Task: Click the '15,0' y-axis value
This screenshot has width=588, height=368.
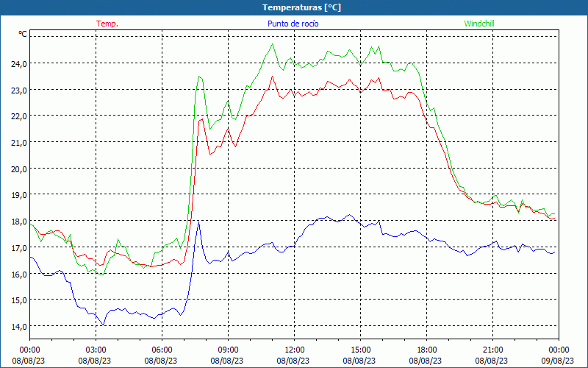Action: click(19, 300)
